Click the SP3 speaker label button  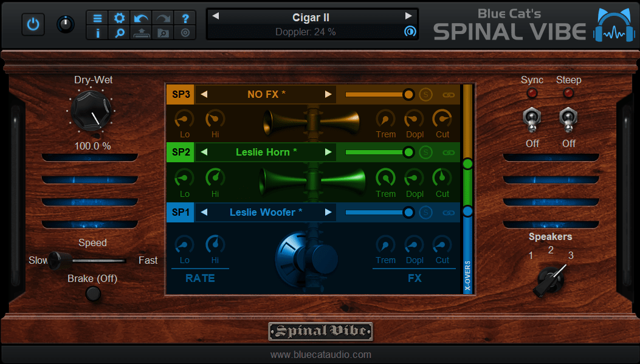[x=181, y=95]
